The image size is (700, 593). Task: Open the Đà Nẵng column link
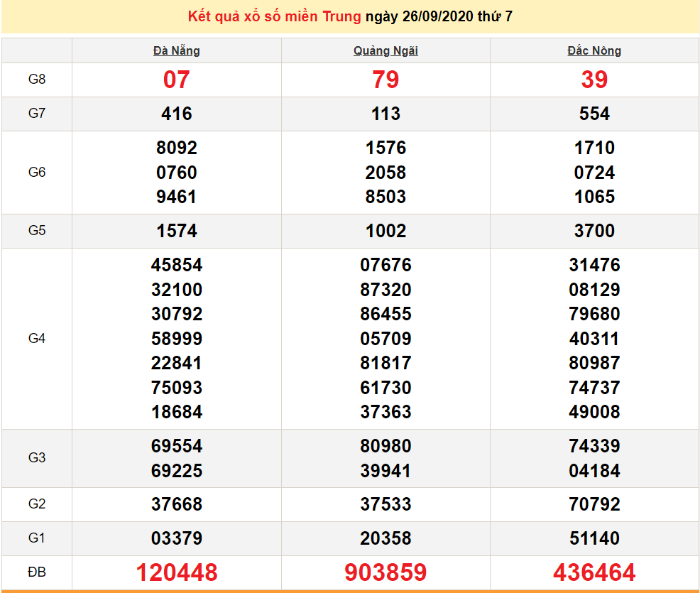pyautogui.click(x=175, y=50)
